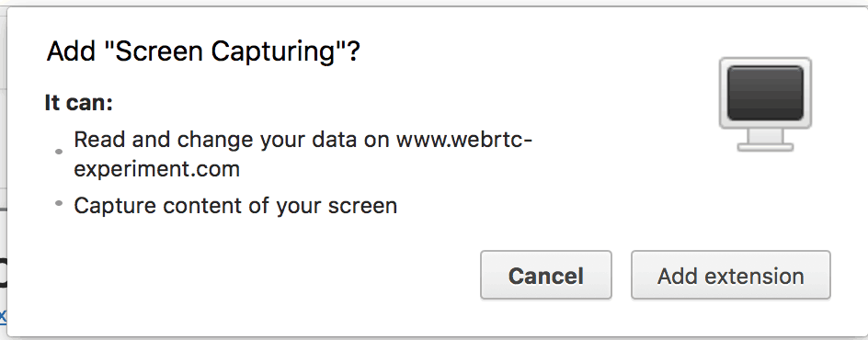Click the "It can:" heading
The width and height of the screenshot is (868, 340).
(78, 103)
